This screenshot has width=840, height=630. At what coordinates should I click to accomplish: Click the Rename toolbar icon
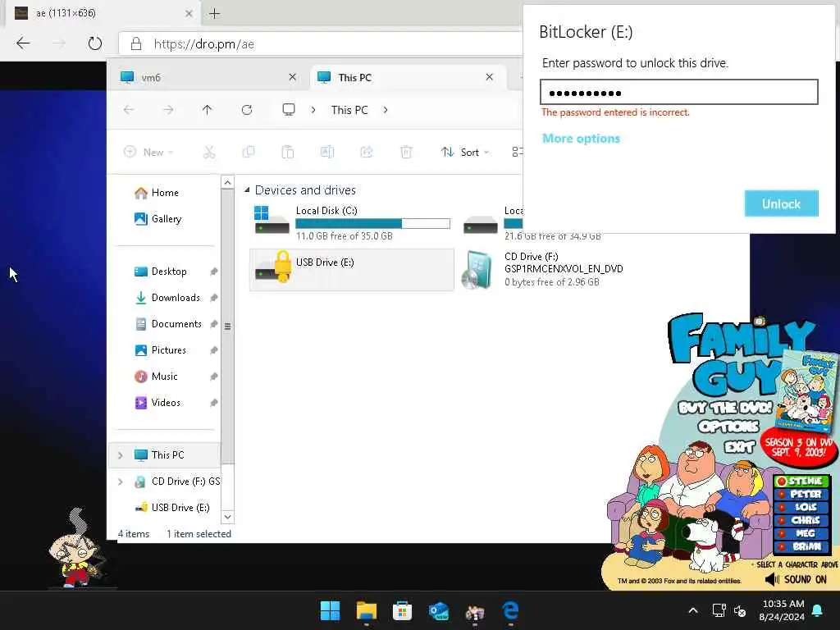326,152
